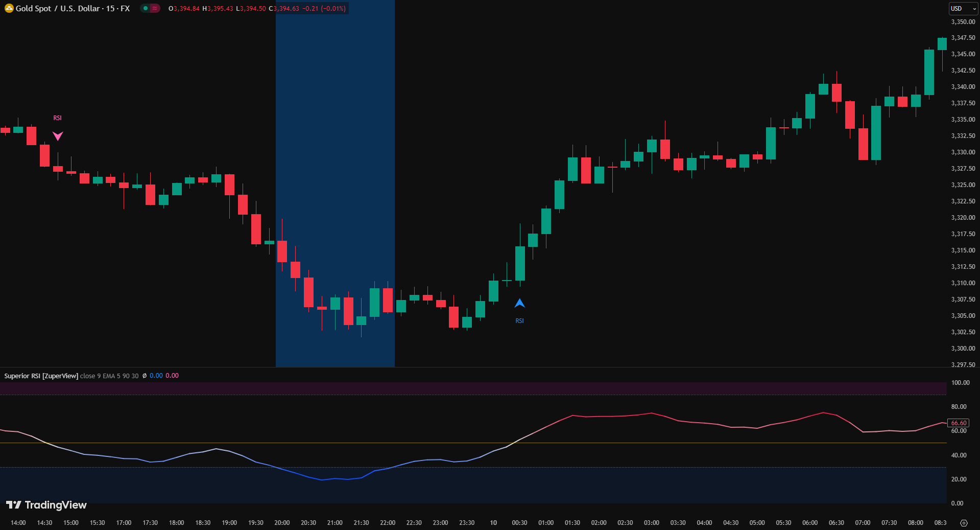Image resolution: width=980 pixels, height=530 pixels.
Task: Click the RSI input parameters text
Action: click(x=109, y=376)
